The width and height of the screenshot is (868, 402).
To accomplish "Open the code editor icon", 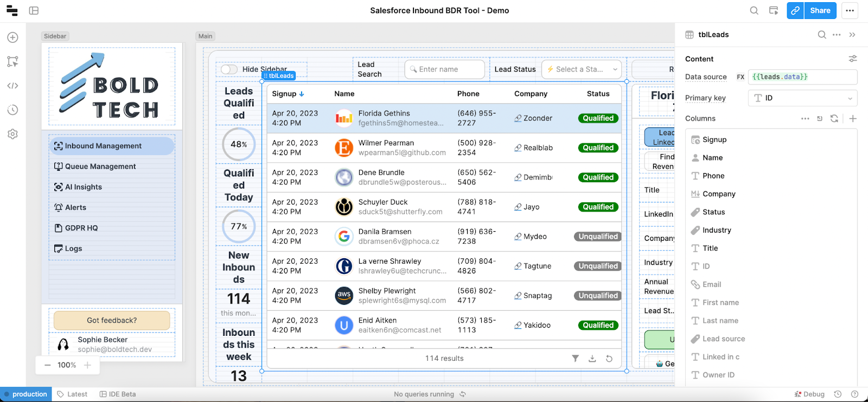I will coord(13,86).
